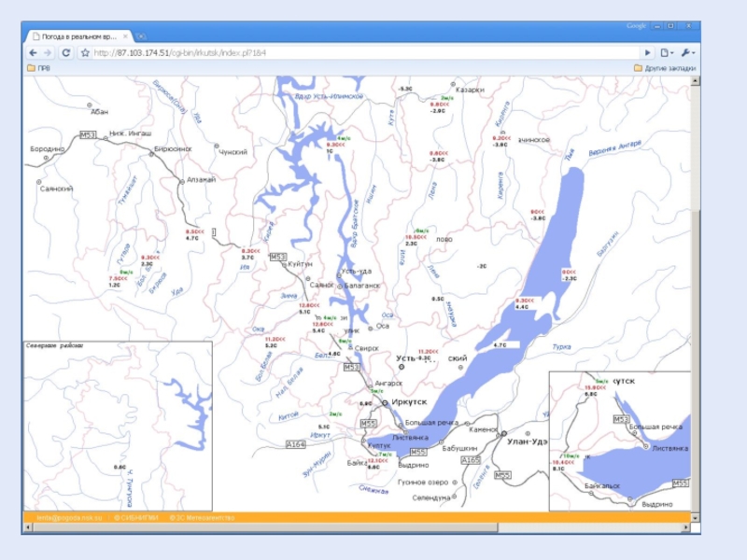Go back using the browser Back arrow
Screen dimensions: 747x560
[33, 53]
